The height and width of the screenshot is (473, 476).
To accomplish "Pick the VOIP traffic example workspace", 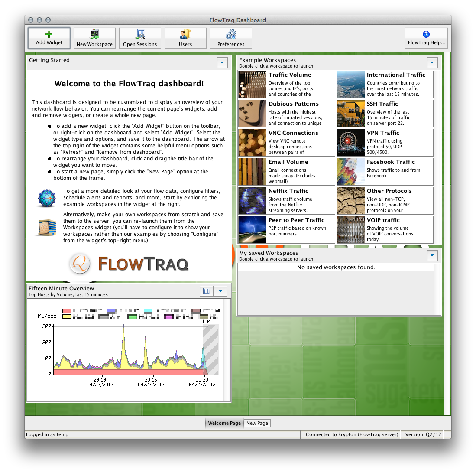I will 385,230.
